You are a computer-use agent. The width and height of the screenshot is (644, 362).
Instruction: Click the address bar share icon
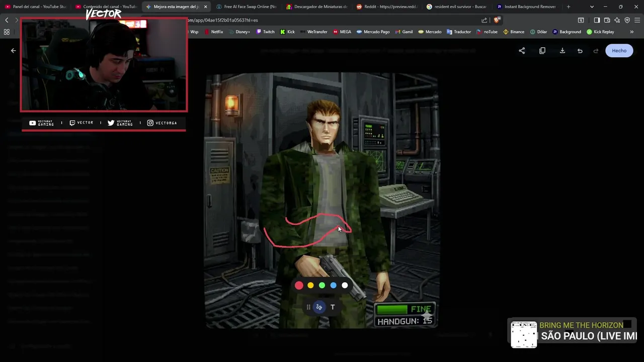pyautogui.click(x=484, y=20)
